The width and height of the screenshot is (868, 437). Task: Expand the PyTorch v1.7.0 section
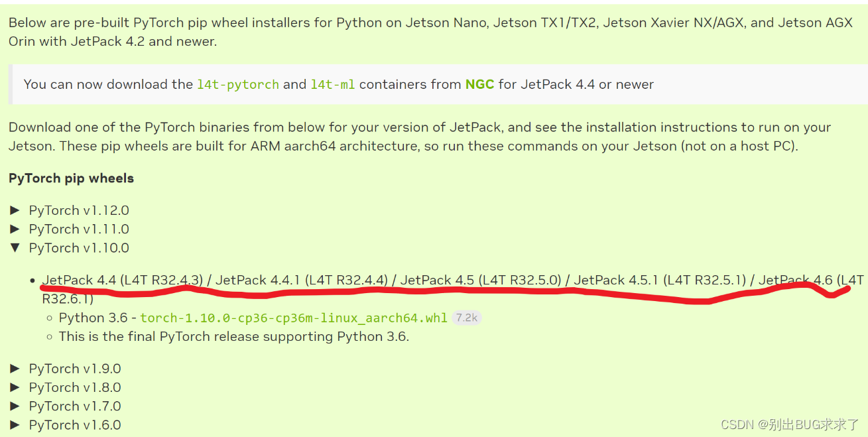tap(65, 406)
